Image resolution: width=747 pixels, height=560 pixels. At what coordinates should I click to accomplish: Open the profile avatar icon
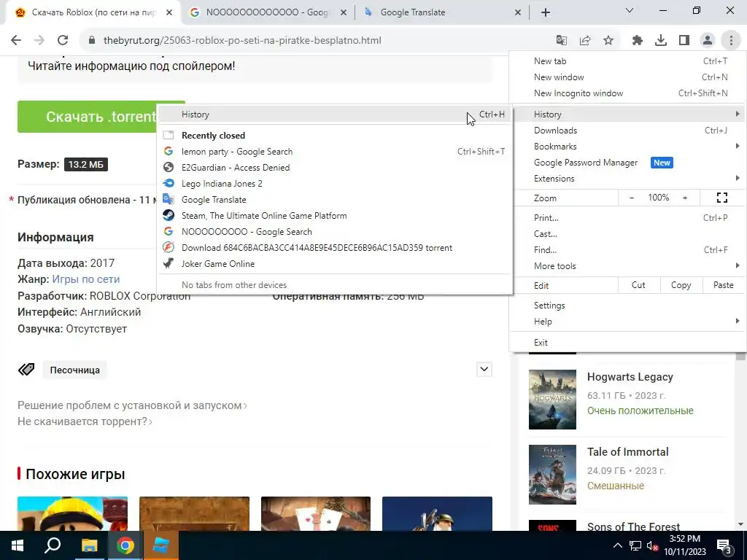coord(708,41)
